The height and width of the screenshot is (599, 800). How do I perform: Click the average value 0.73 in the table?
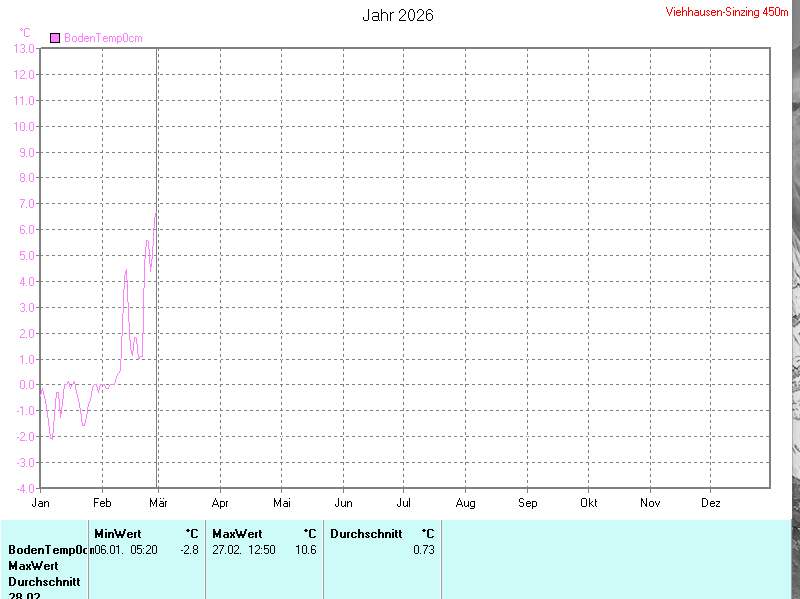point(423,550)
